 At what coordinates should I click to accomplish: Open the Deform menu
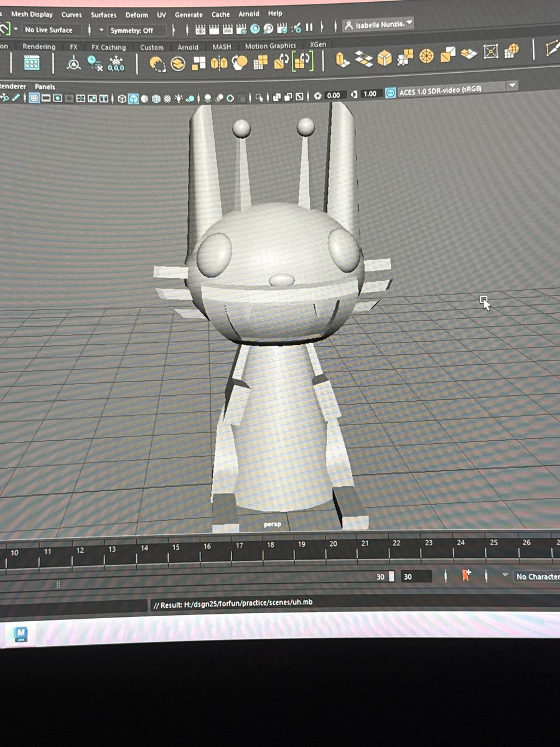[136, 15]
